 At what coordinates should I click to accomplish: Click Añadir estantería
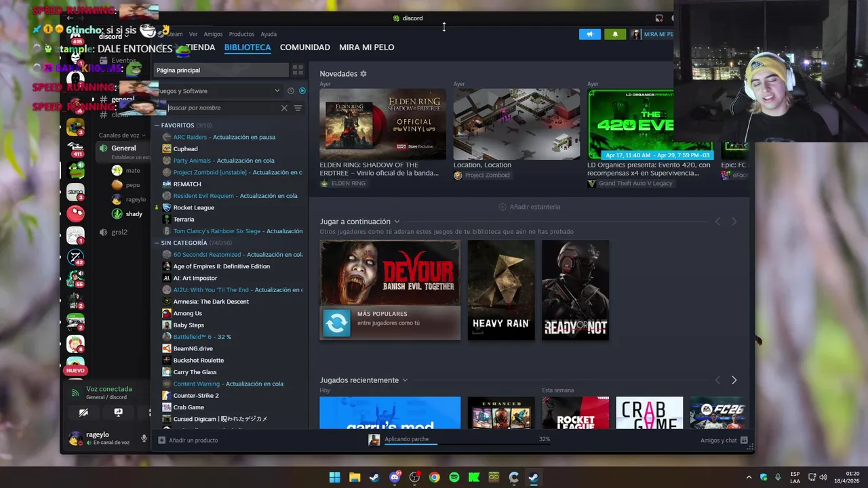pyautogui.click(x=530, y=207)
